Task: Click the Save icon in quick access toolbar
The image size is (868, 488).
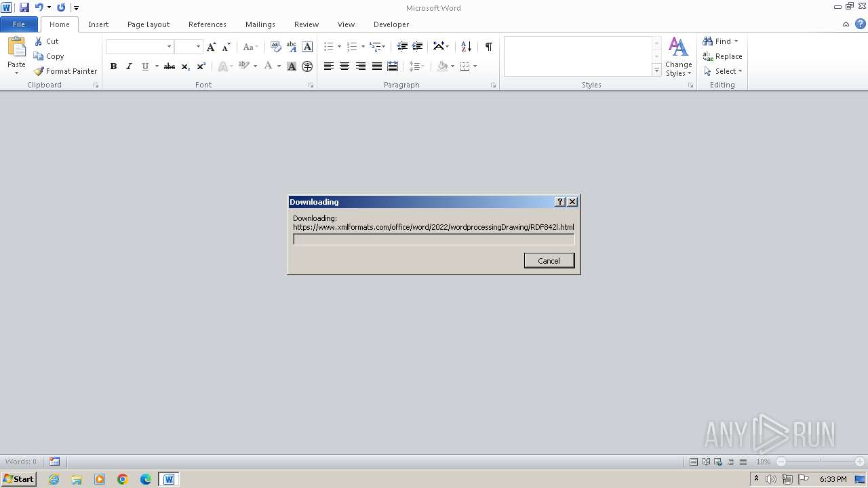Action: pos(24,7)
